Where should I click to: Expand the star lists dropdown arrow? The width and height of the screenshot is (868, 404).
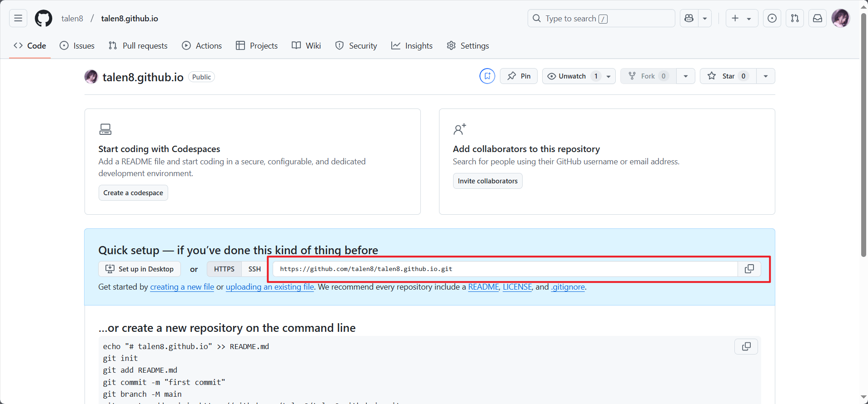tap(766, 76)
